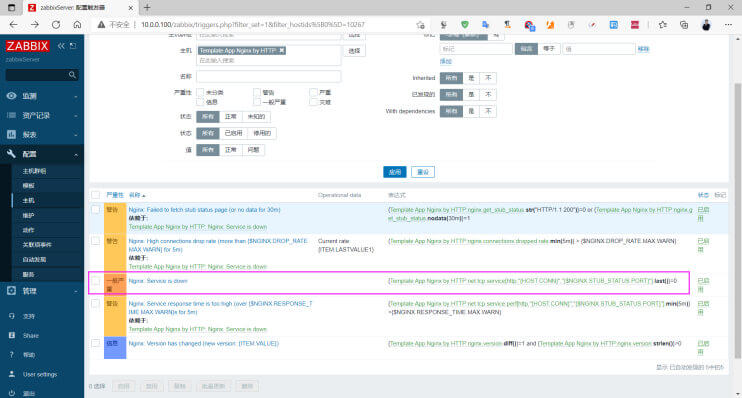Reload the page with the refresh icon
This screenshot has height=398, width=742.
[56, 25]
